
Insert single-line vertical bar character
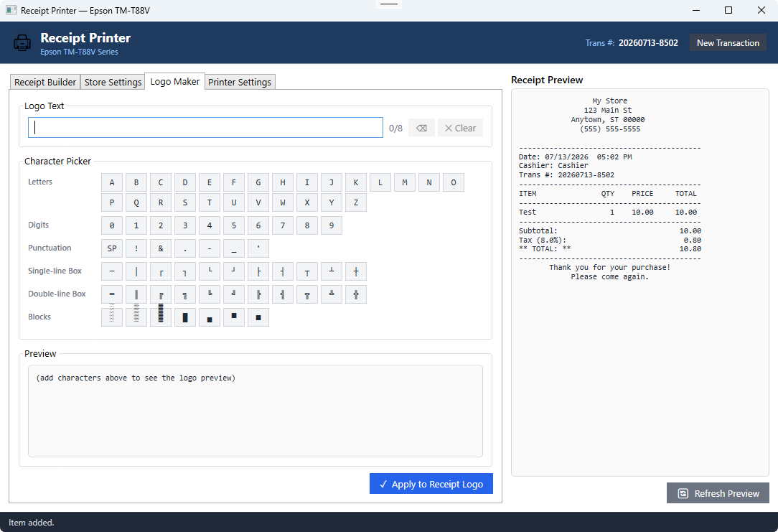pyautogui.click(x=136, y=271)
